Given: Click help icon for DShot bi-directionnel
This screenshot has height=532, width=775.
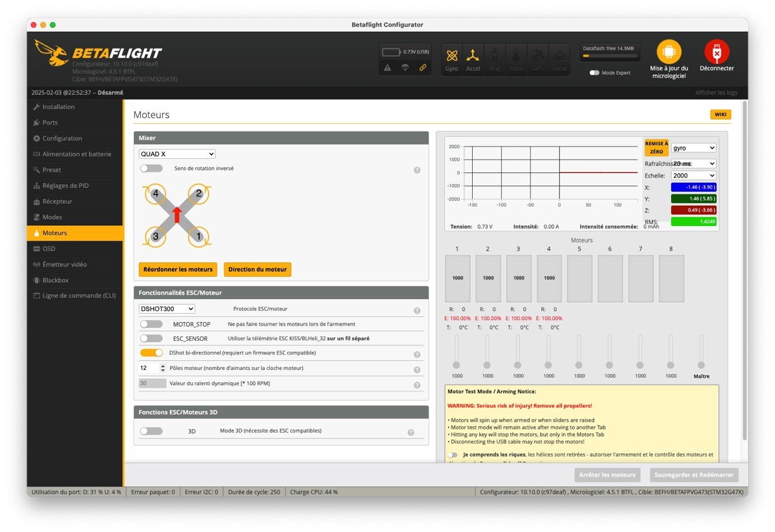Looking at the screenshot, I should 417,354.
